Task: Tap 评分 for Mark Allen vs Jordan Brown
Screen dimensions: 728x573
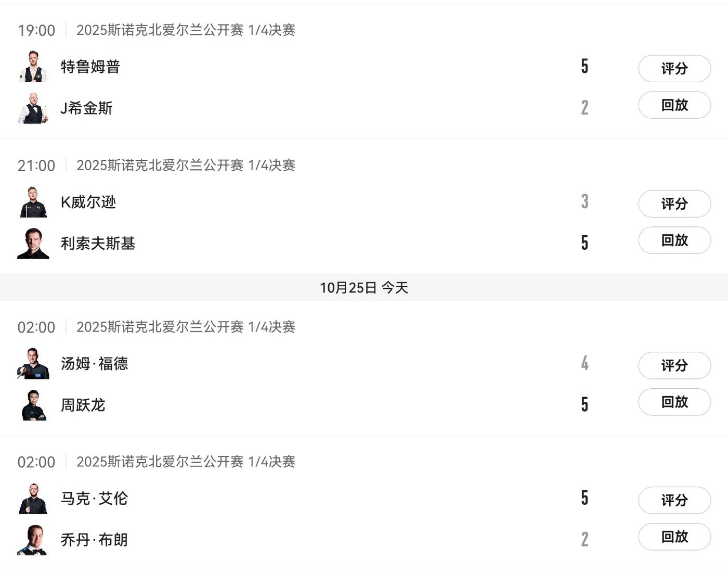Action: (x=674, y=500)
